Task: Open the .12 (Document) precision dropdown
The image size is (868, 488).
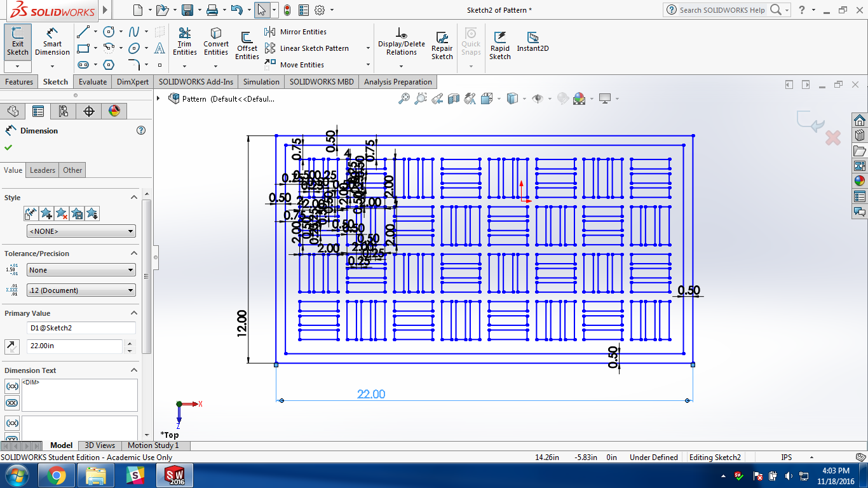Action: coord(81,290)
